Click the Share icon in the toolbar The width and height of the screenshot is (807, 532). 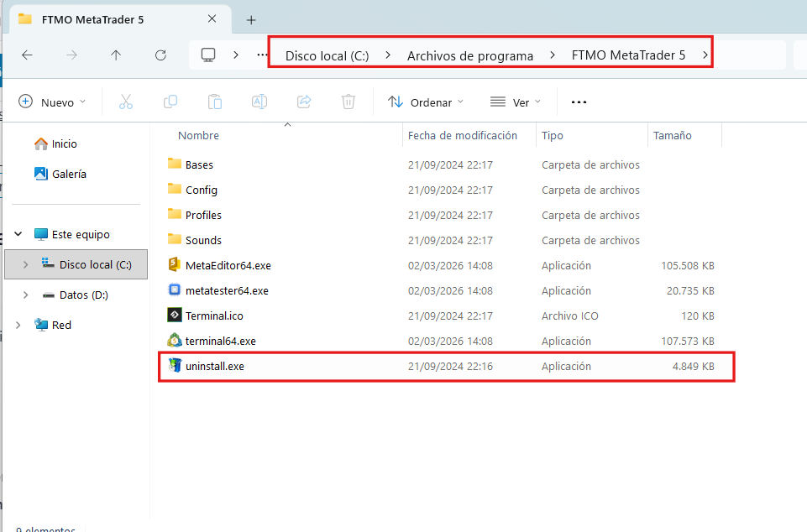click(304, 102)
